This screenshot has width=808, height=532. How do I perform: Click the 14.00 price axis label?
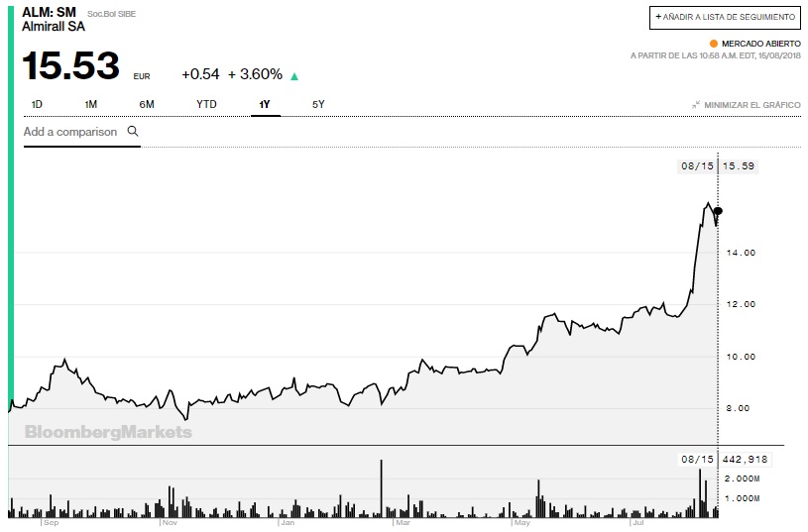click(742, 253)
